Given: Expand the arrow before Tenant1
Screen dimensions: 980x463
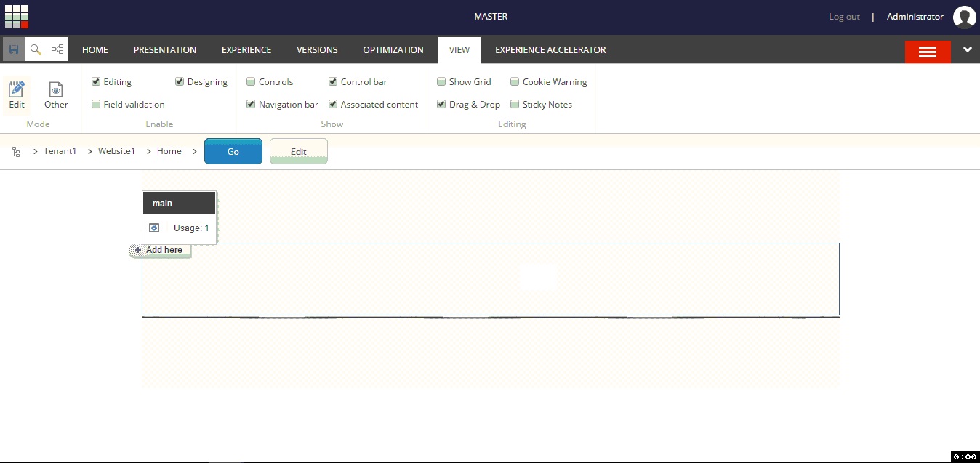Looking at the screenshot, I should pos(36,151).
